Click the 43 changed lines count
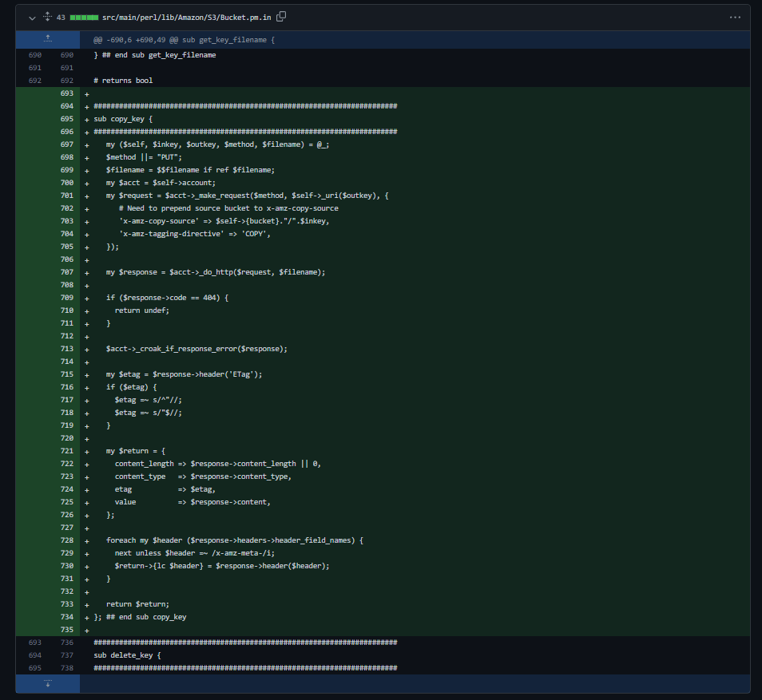The height and width of the screenshot is (700, 762). point(61,17)
